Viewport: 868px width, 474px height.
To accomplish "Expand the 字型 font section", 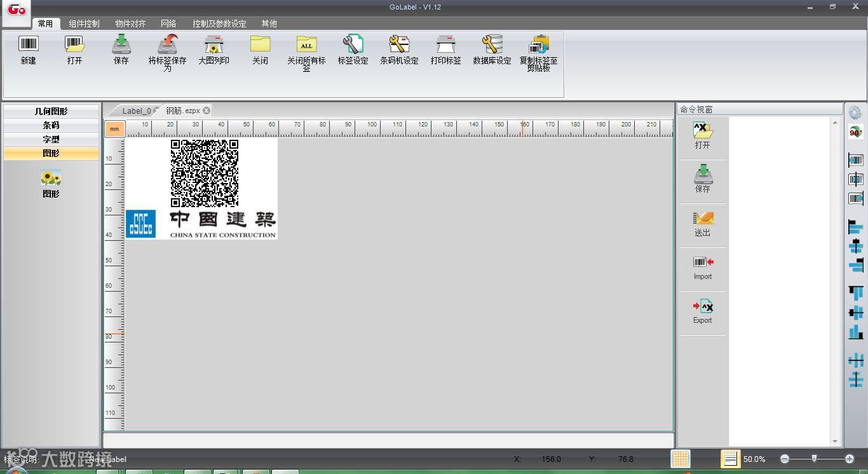I will pyautogui.click(x=51, y=139).
